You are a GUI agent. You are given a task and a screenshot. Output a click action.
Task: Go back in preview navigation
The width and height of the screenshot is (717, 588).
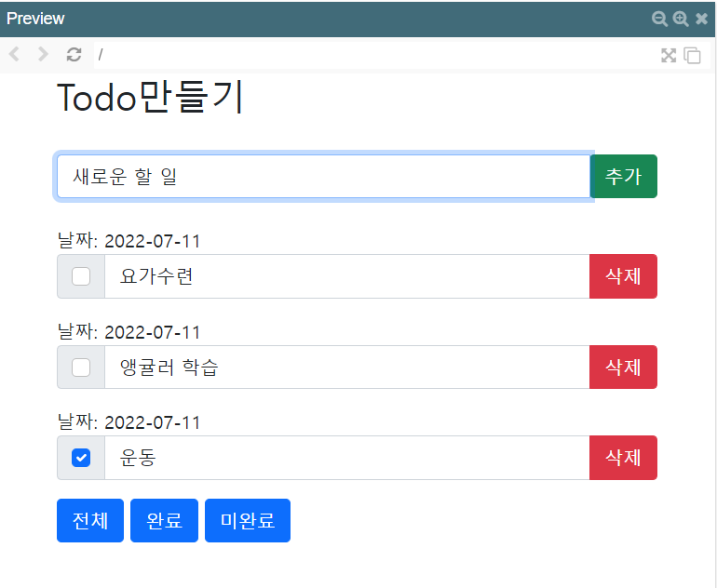tap(14, 55)
